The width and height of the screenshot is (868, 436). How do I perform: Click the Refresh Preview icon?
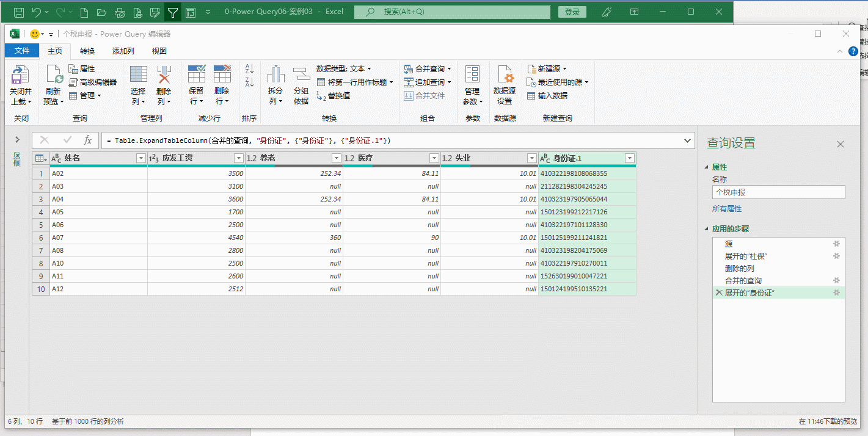tap(54, 76)
